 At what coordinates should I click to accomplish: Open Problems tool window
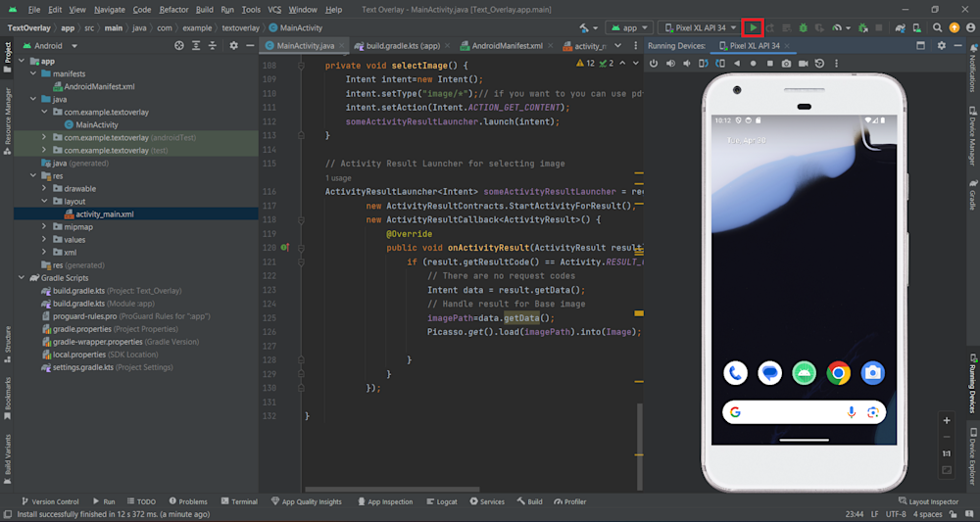(x=186, y=501)
